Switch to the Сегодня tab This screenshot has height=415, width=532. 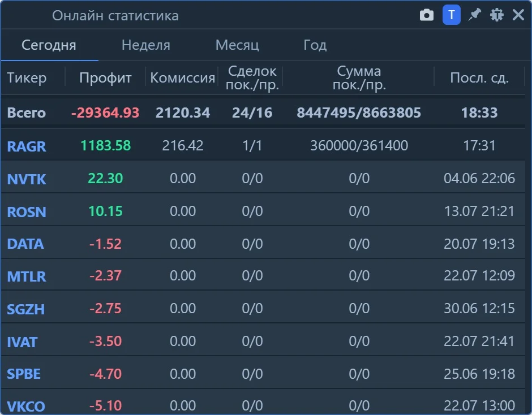point(49,45)
